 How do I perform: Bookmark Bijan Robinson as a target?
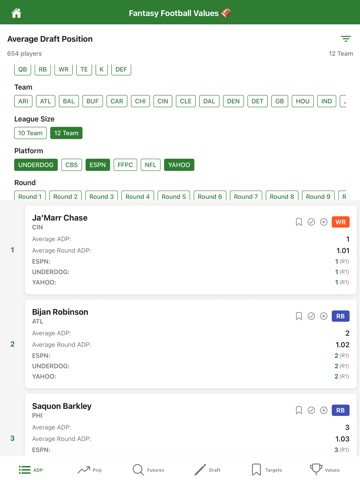point(299,316)
